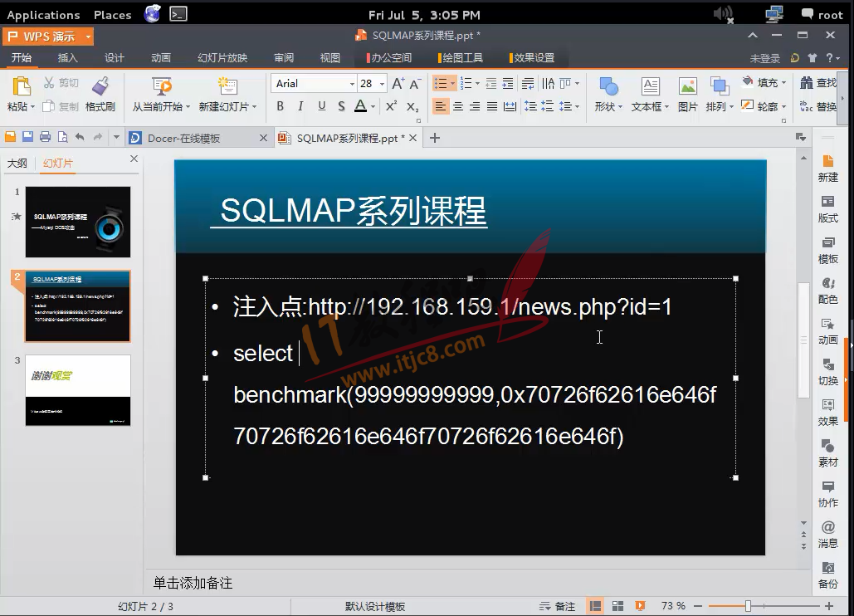The width and height of the screenshot is (854, 616).
Task: Open the Applications menu in top panel
Action: tap(43, 15)
